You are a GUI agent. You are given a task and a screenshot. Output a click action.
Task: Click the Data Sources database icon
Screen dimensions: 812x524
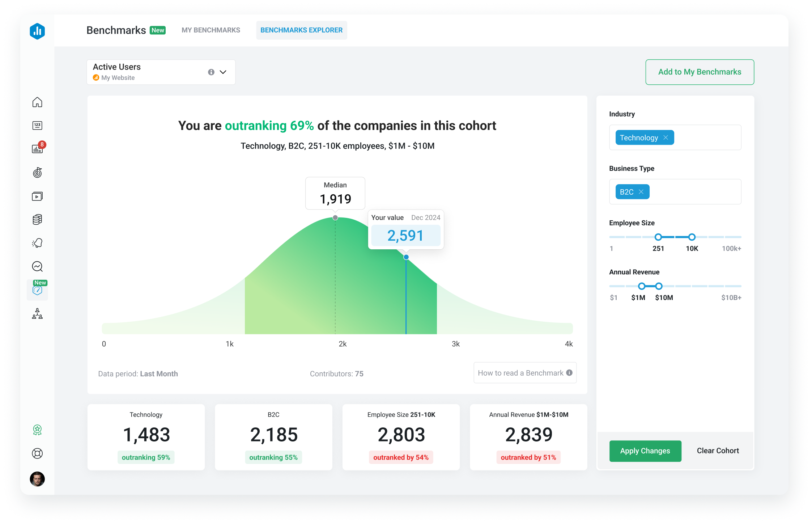(x=37, y=219)
